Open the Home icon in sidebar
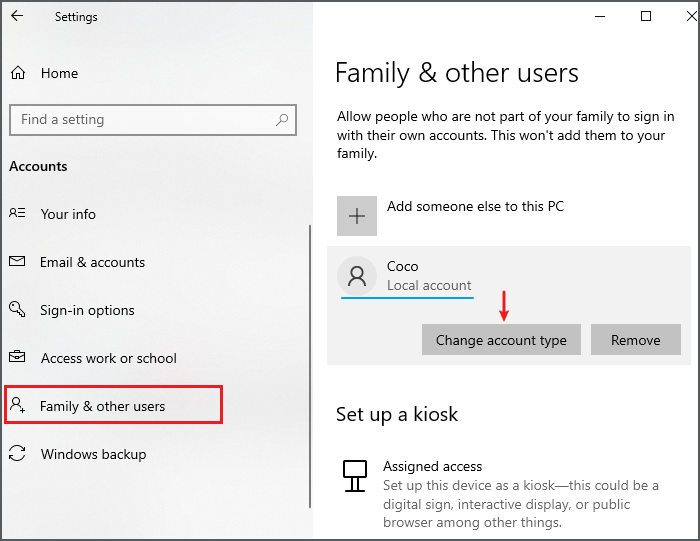The width and height of the screenshot is (700, 541). (18, 72)
